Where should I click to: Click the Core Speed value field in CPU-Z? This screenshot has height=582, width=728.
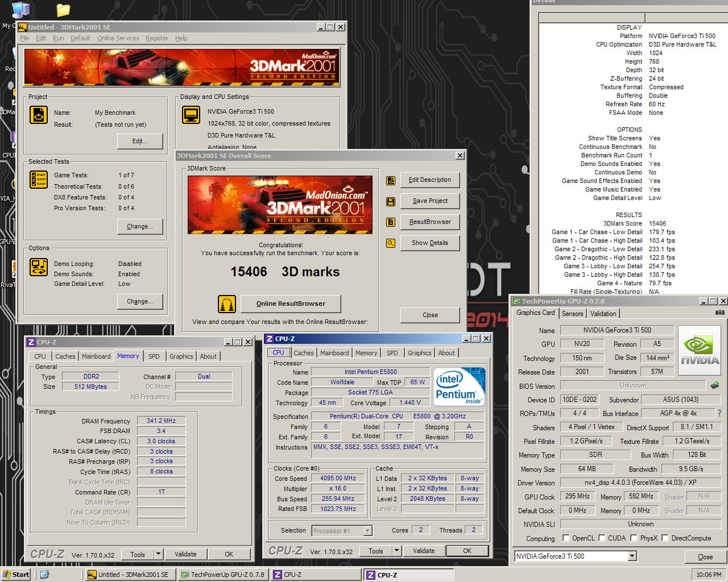pyautogui.click(x=338, y=479)
